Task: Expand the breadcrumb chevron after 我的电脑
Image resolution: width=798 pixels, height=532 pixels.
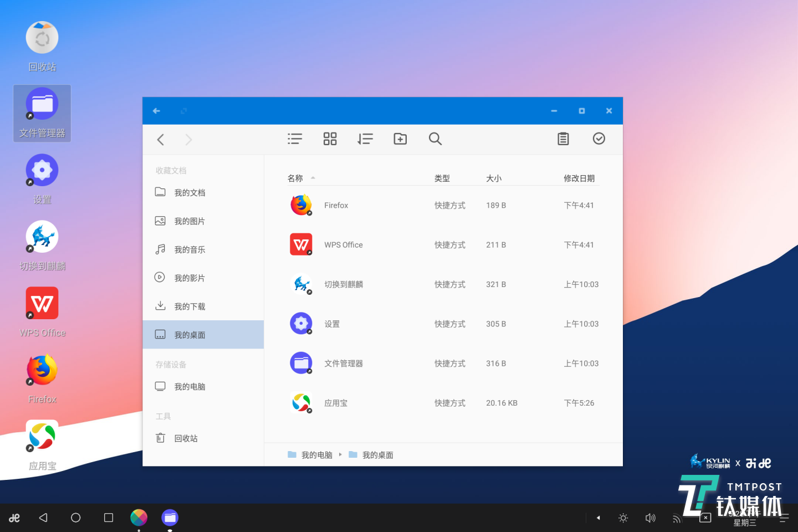Action: pos(340,454)
